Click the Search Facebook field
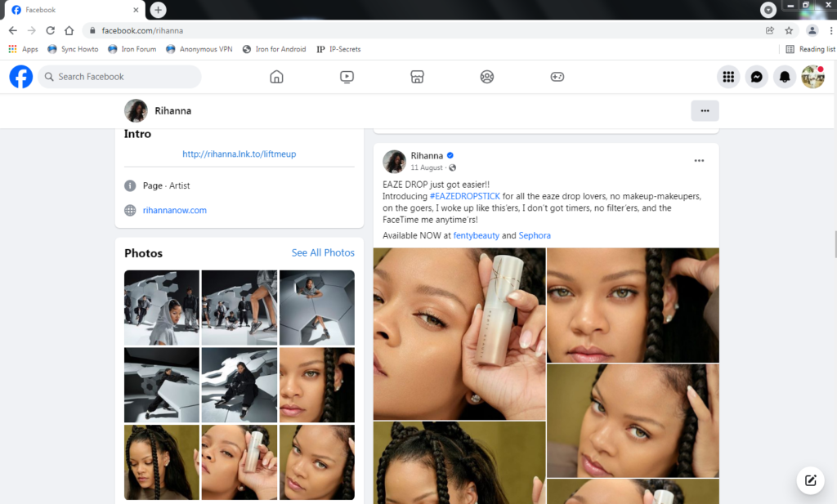Viewport: 837px width, 504px height. (119, 77)
